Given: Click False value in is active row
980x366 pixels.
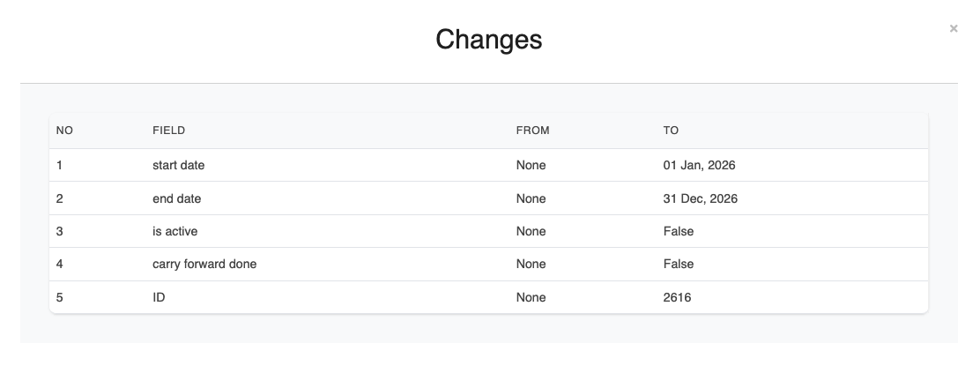Looking at the screenshot, I should pyautogui.click(x=678, y=231).
